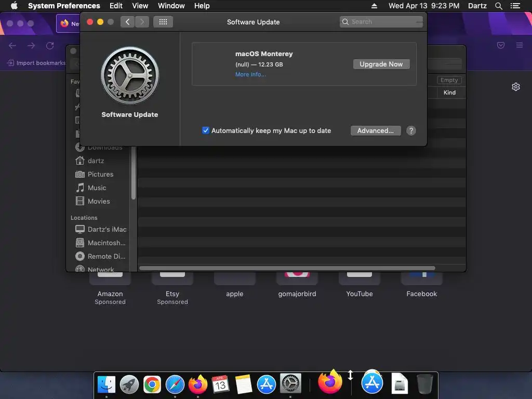532x399 pixels.
Task: Open the Edit menu
Action: [x=116, y=6]
